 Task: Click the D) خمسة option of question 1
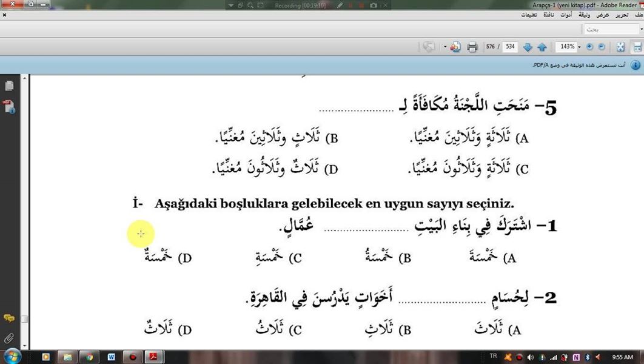point(168,257)
